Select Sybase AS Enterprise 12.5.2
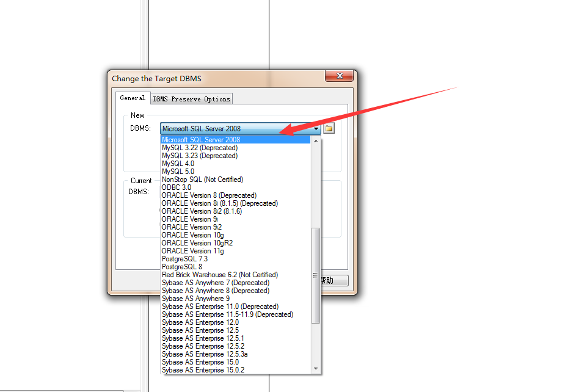This screenshot has width=587, height=392. coord(236,346)
